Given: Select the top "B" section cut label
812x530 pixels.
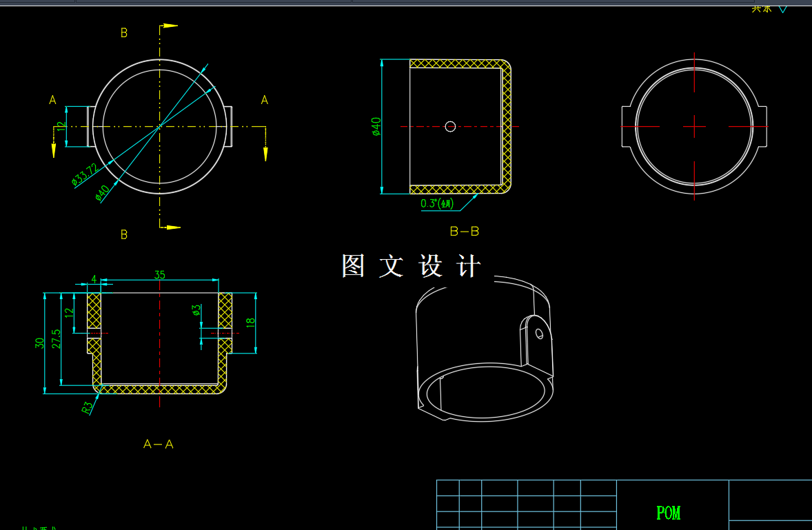Looking at the screenshot, I should click(124, 32).
